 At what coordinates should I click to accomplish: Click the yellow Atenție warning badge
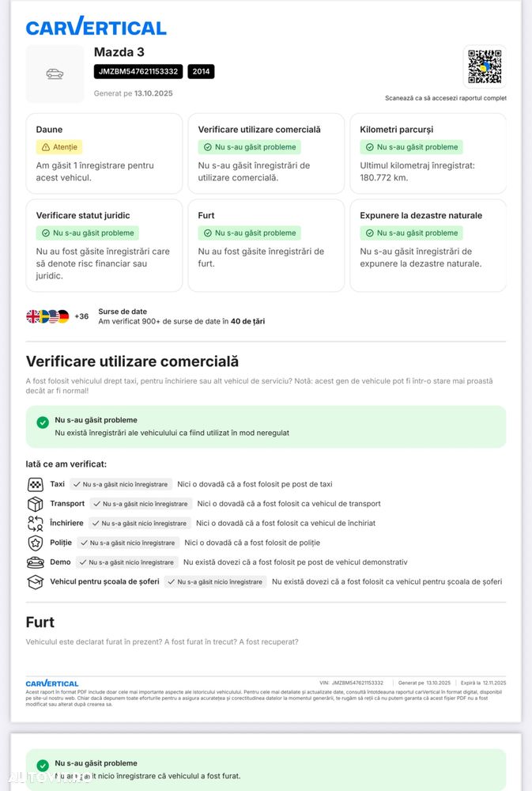59,147
